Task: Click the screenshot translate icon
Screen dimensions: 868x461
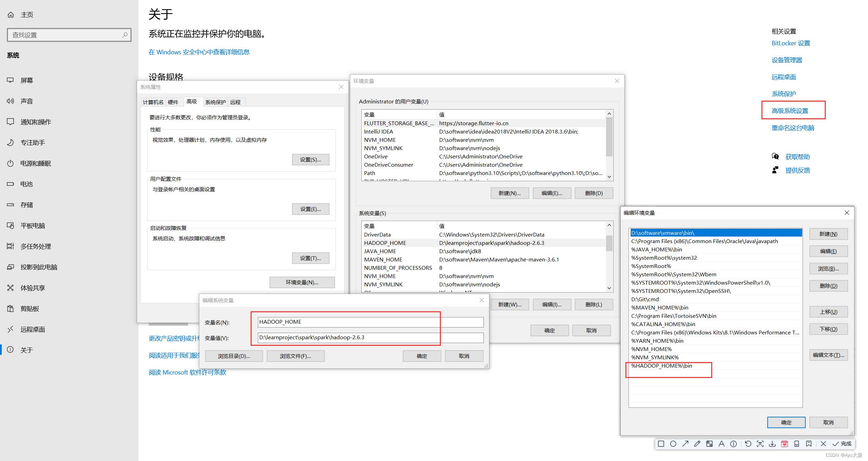Action: click(x=760, y=444)
